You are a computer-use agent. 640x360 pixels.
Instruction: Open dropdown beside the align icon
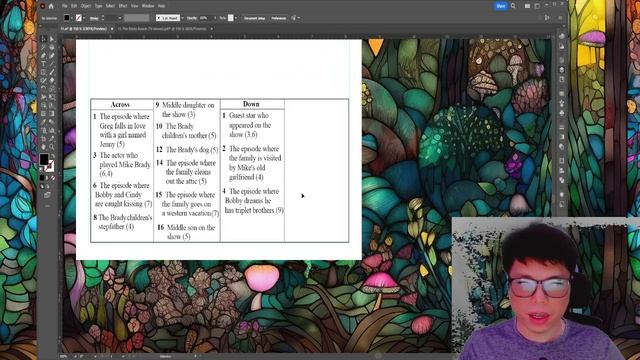tap(299, 18)
